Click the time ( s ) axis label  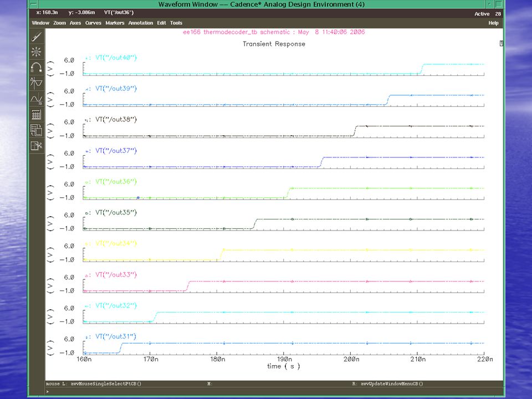pyautogui.click(x=283, y=366)
